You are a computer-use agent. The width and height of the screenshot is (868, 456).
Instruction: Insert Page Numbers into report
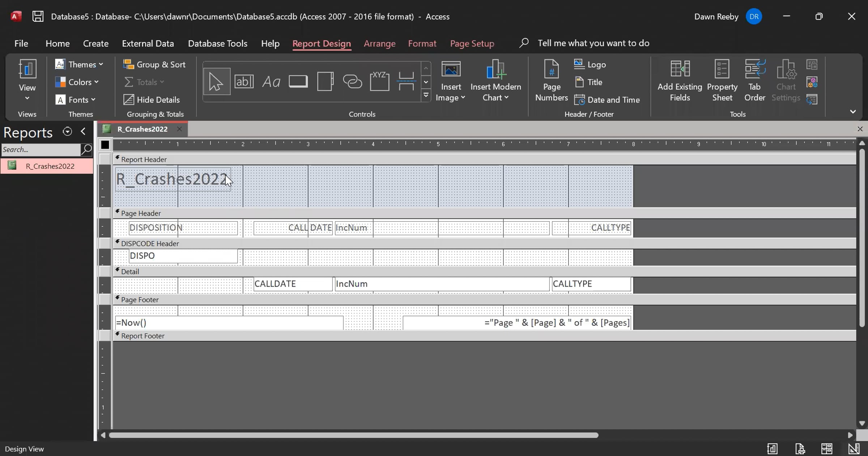pos(551,81)
